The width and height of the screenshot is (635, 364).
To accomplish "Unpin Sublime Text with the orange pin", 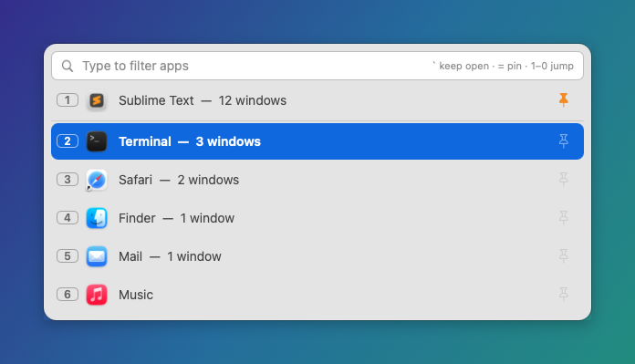I will tap(563, 100).
